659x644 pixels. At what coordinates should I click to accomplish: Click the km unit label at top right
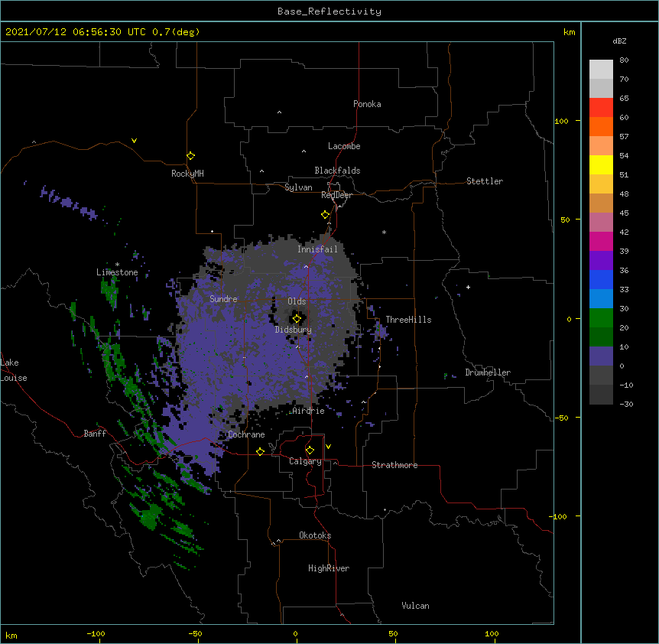(569, 32)
